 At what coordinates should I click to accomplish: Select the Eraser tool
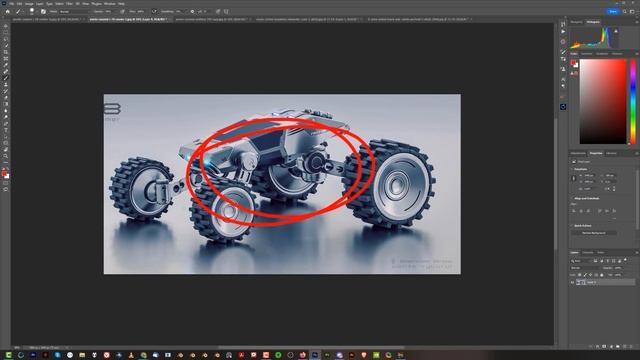pos(6,98)
